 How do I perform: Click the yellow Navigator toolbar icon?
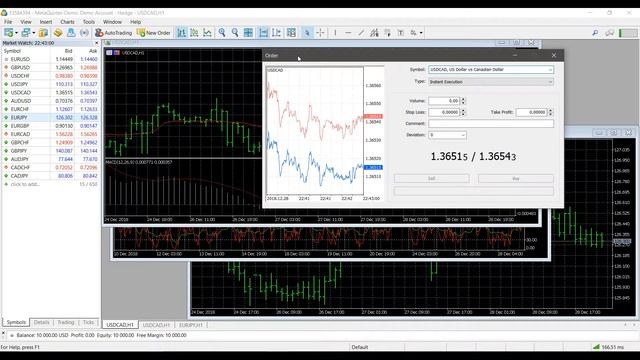pyautogui.click(x=58, y=33)
